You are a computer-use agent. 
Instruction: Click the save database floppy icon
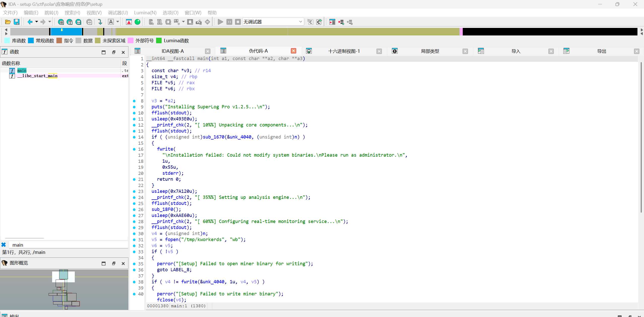pos(17,22)
